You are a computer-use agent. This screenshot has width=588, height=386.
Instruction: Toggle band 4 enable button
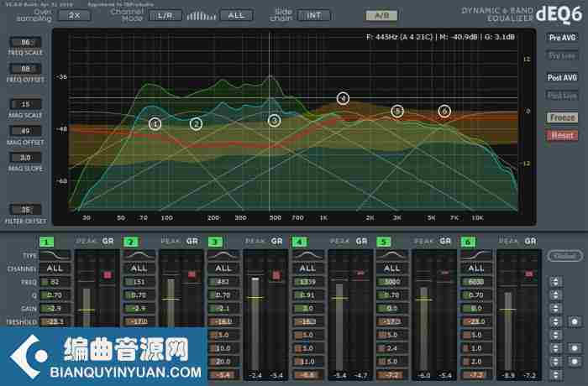click(x=299, y=243)
